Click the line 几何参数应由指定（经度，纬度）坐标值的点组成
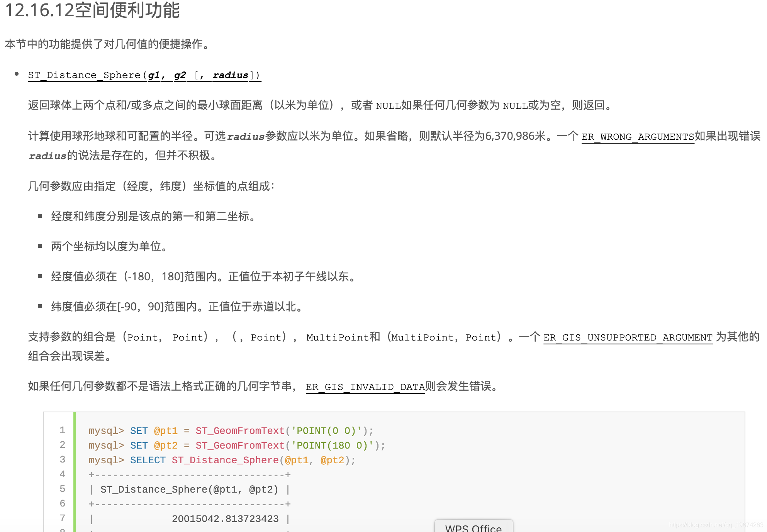Screen dimensions: 767x532 tap(151, 186)
